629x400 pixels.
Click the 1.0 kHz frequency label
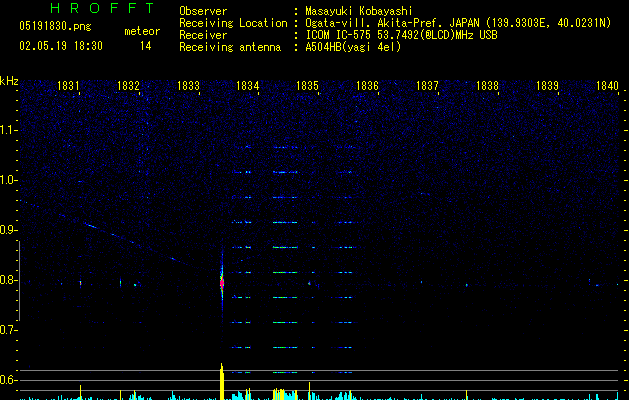pos(8,180)
